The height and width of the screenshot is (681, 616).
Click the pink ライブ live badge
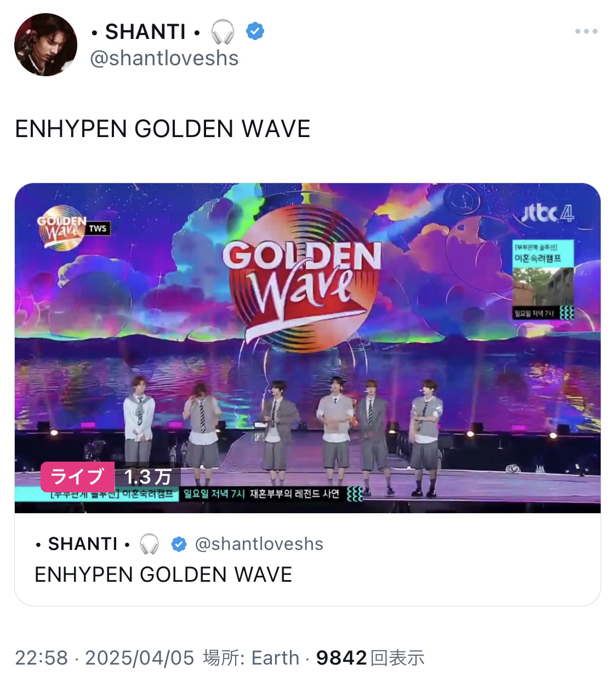coord(77,476)
